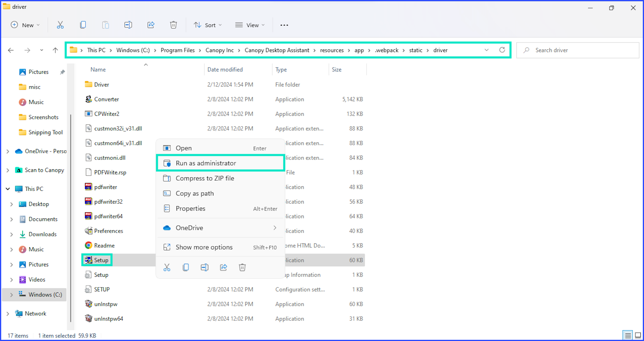644x341 pixels.
Task: Collapse the This PC tree node
Action: tap(8, 189)
